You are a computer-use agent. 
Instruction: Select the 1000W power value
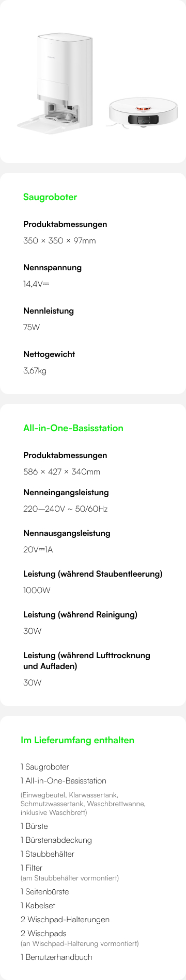[37, 591]
